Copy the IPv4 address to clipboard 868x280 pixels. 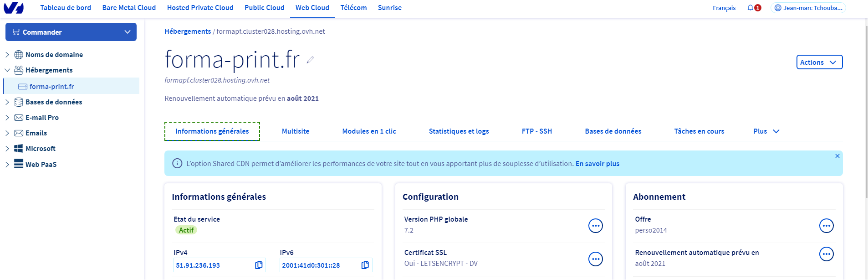coord(259,265)
